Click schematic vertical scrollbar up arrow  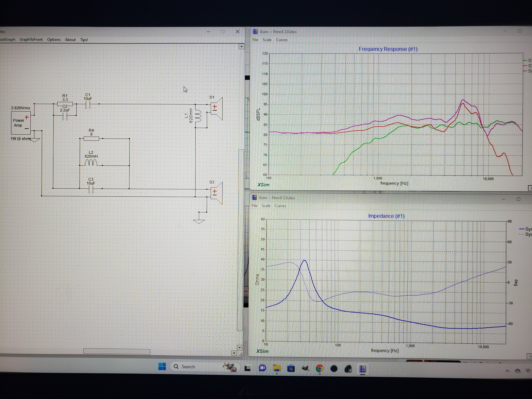point(241,47)
